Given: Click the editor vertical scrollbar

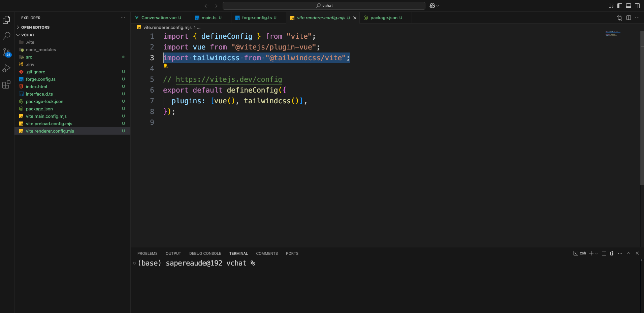Looking at the screenshot, I should click(x=642, y=108).
